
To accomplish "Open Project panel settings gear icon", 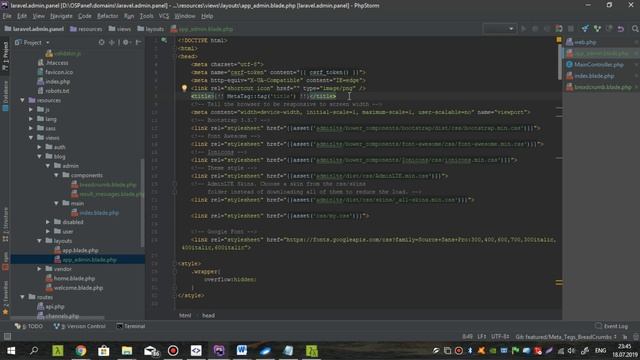I will (126, 42).
